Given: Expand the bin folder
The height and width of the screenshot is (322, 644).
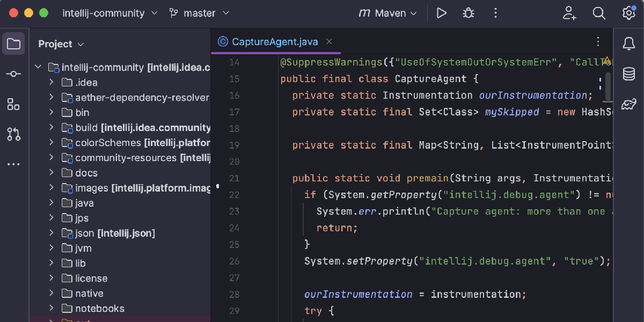Looking at the screenshot, I should [x=52, y=112].
